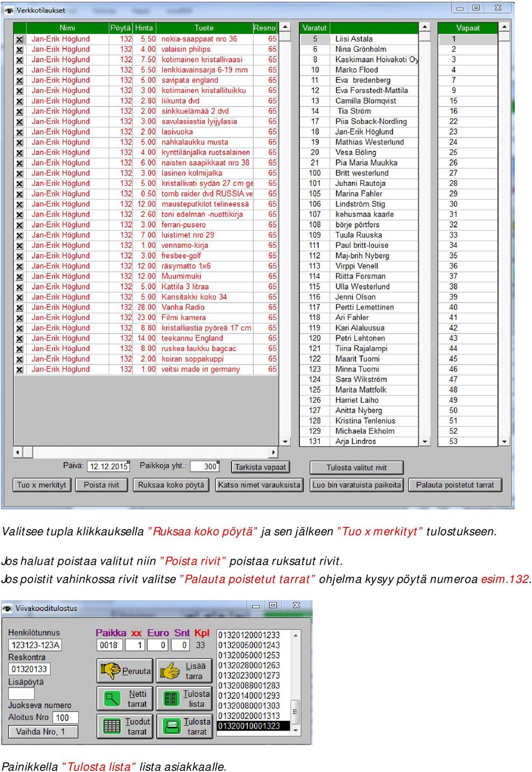The width and height of the screenshot is (532, 772).
Task: Click the Vapaat list scroll-down arrow
Action: click(504, 441)
